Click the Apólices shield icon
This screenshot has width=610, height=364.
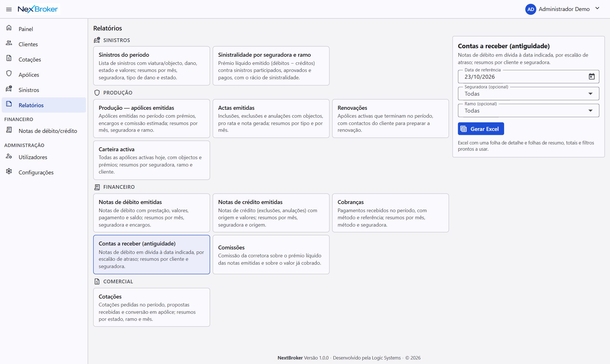pyautogui.click(x=9, y=73)
